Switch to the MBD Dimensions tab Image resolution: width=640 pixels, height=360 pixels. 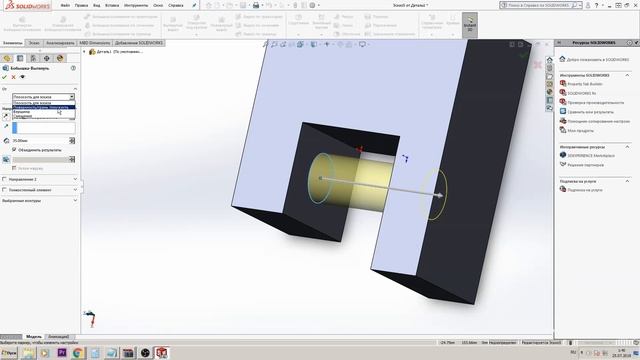pyautogui.click(x=95, y=43)
